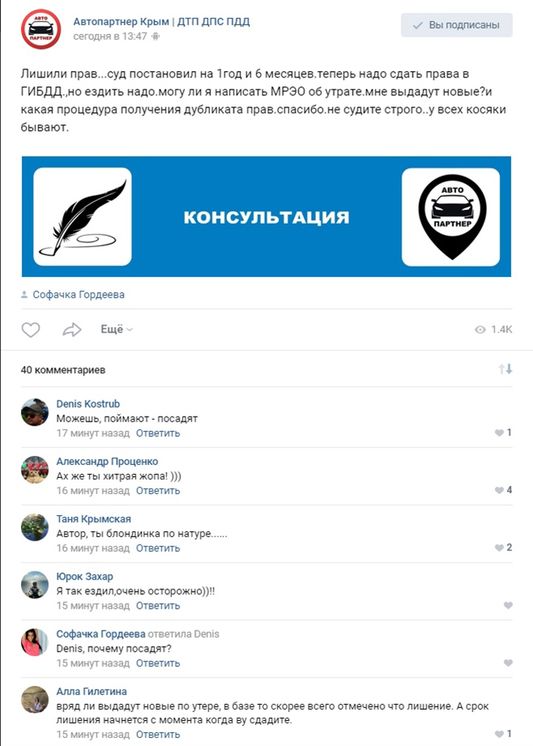Open Александр Проценко's avatar

(35, 470)
